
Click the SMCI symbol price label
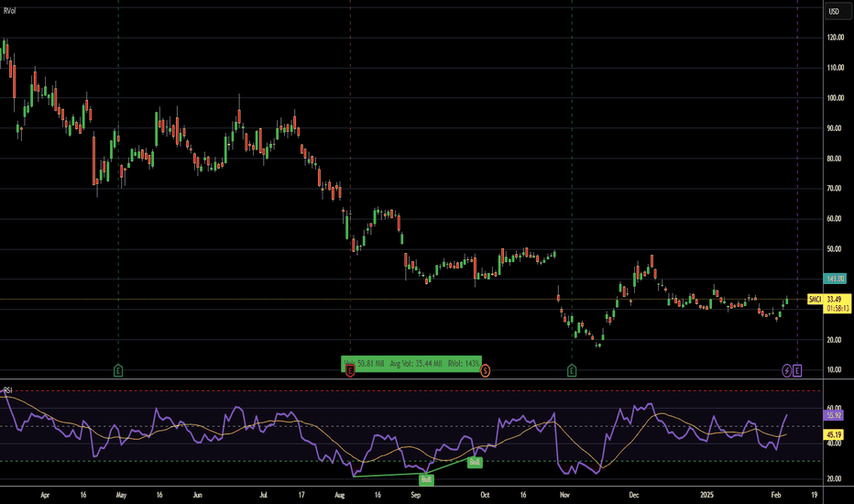[815, 299]
